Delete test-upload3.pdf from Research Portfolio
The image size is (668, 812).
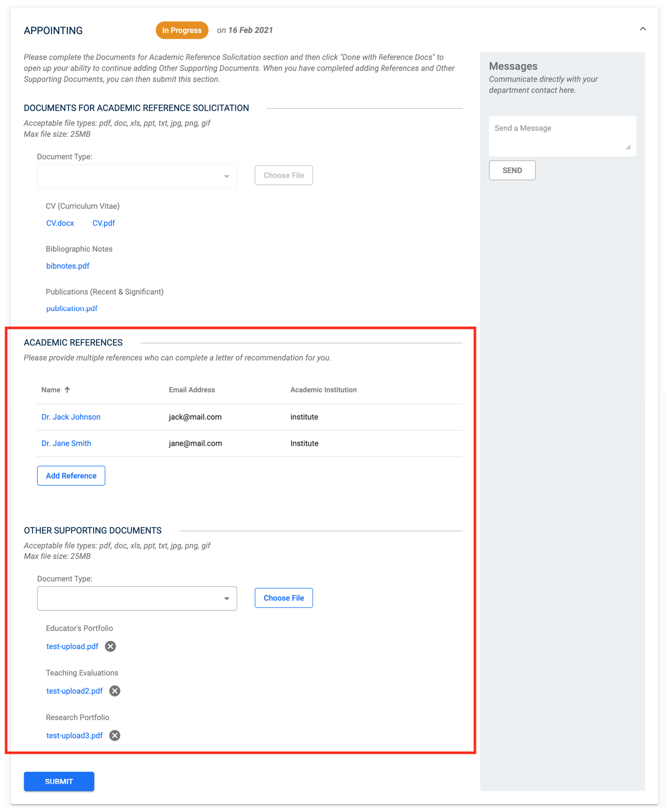(x=115, y=735)
